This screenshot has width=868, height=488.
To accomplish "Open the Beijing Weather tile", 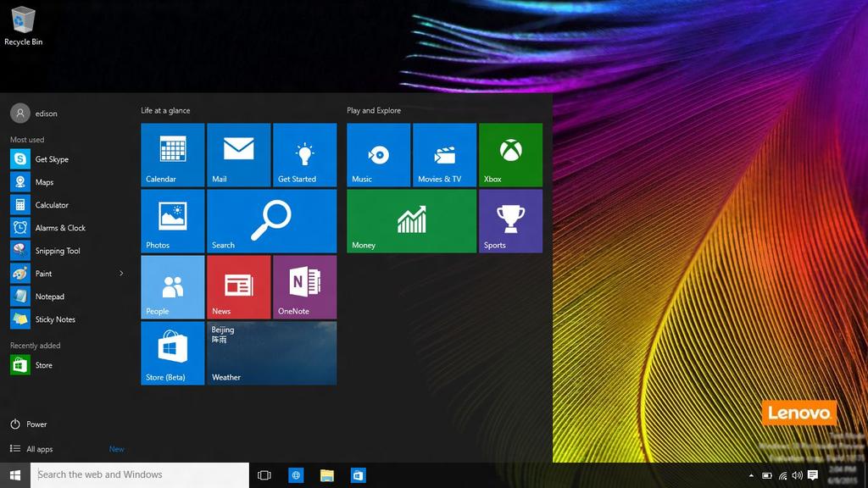I will click(272, 353).
